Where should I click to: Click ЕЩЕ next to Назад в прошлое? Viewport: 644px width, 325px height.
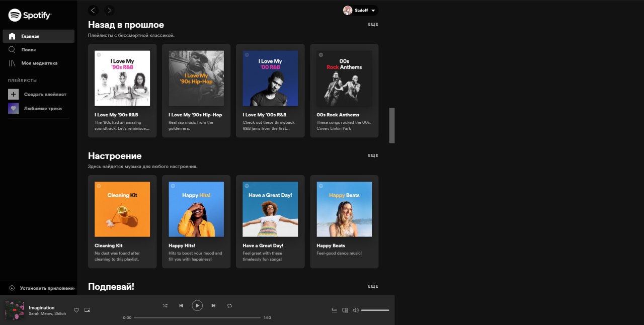[373, 25]
